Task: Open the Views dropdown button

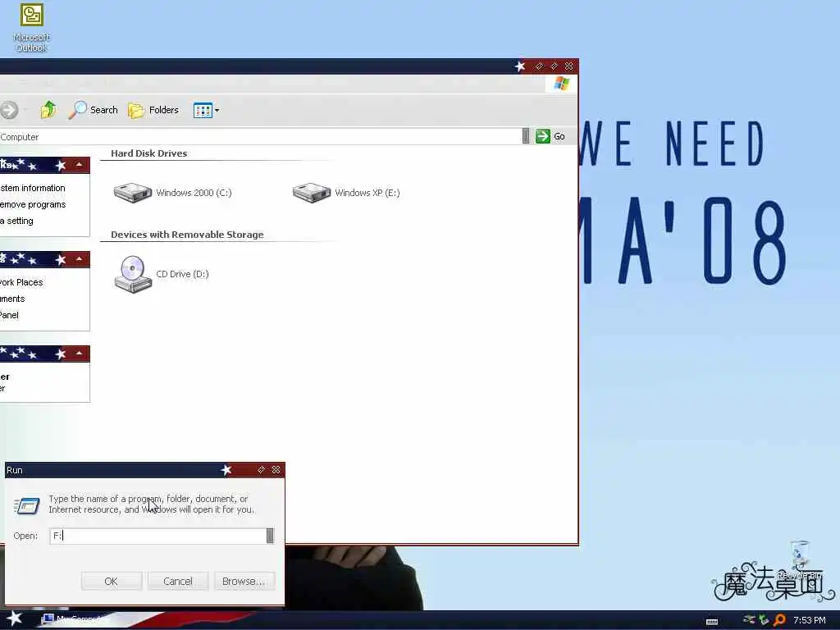Action: coord(206,111)
